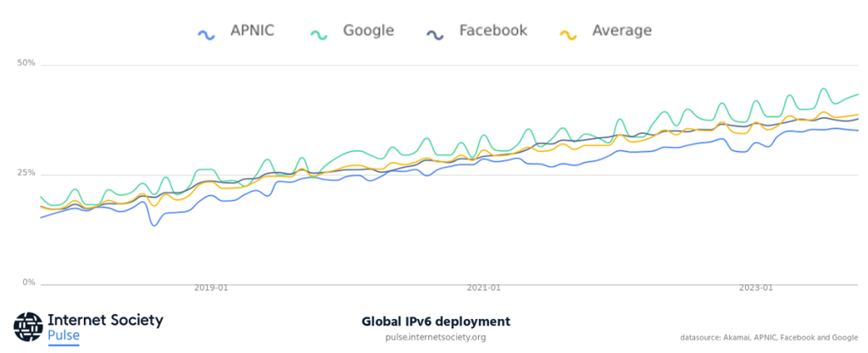Screen dimensions: 868x353
Task: Select the 2023-01 x-axis label
Action: tap(757, 289)
